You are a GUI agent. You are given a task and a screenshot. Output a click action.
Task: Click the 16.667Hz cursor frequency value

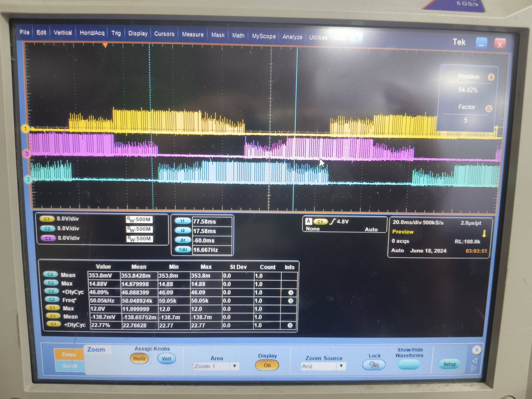(x=212, y=250)
